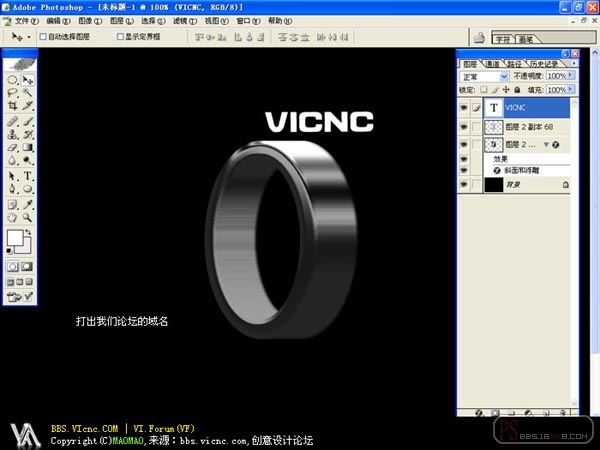Collapse the 图层 2 effects triangle

[546, 144]
